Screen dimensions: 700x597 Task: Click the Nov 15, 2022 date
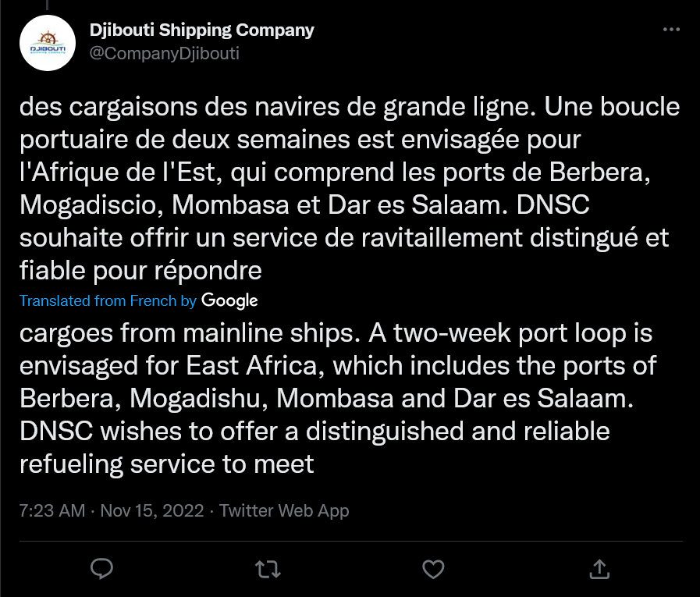click(x=152, y=510)
